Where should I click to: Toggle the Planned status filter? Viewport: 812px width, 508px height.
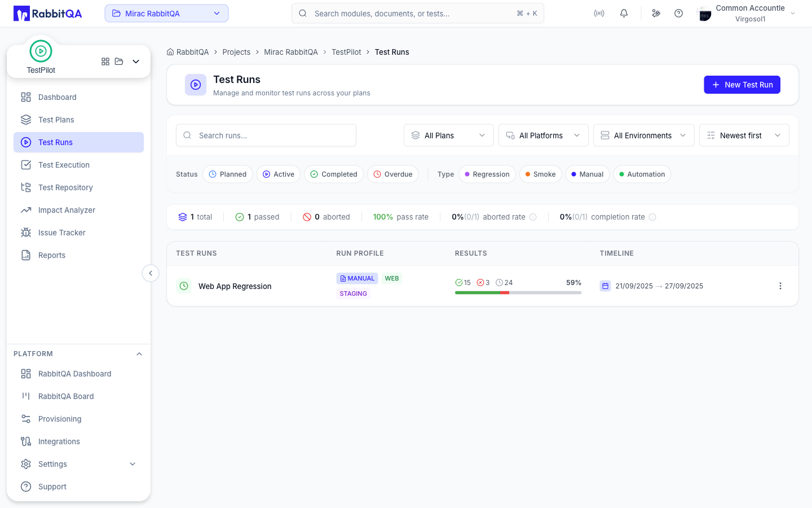pos(228,174)
